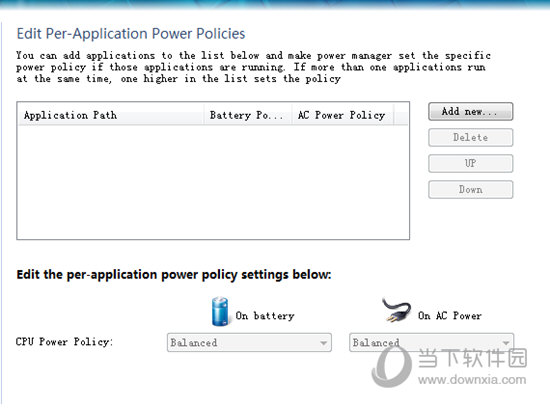Click the Down button

tap(470, 189)
